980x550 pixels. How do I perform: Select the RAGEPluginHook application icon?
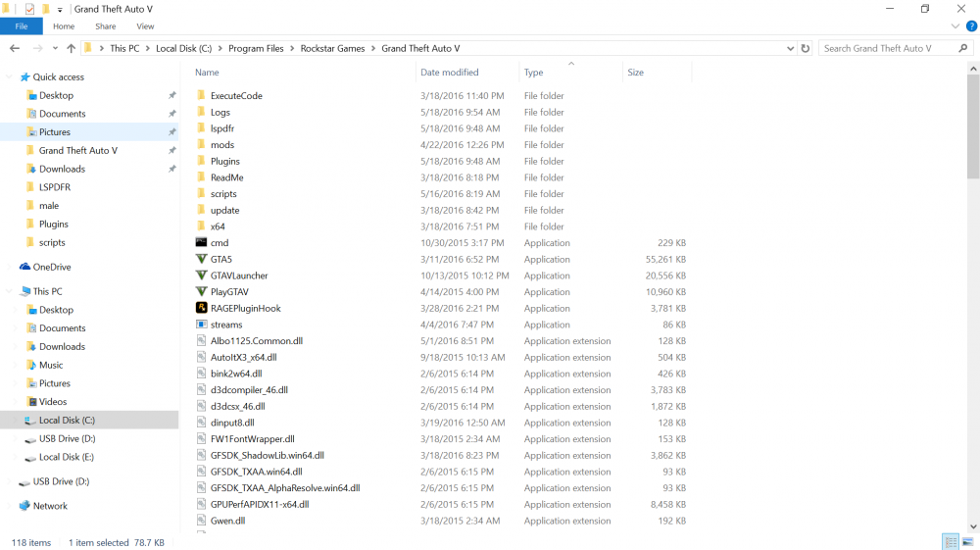click(201, 308)
